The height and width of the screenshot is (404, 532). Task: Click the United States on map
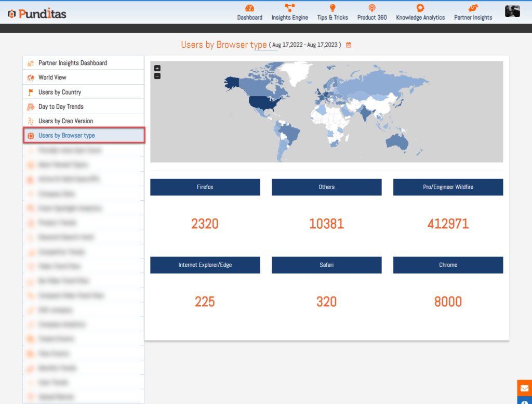click(262, 103)
